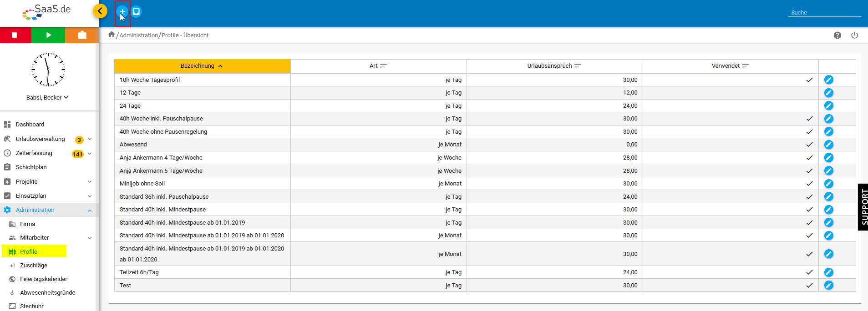Open Feiertagskalender in the sidebar
The width and height of the screenshot is (868, 311).
coord(43,279)
